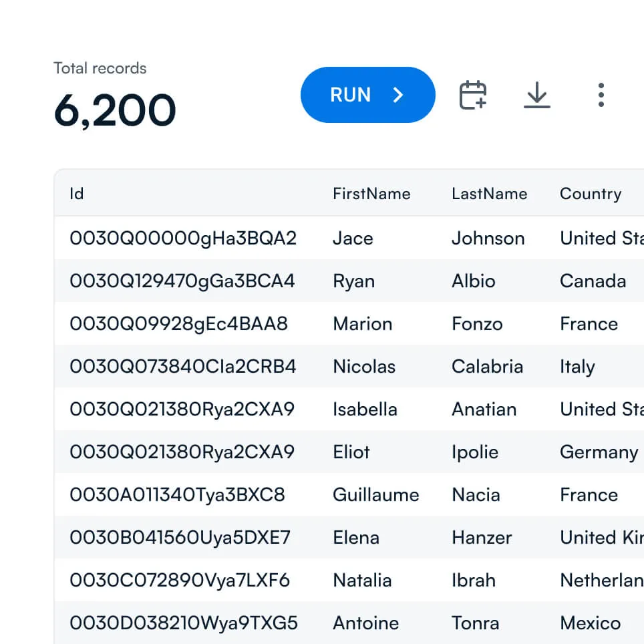Open the schedule query calendar icon
Image resolution: width=644 pixels, height=644 pixels.
tap(472, 95)
